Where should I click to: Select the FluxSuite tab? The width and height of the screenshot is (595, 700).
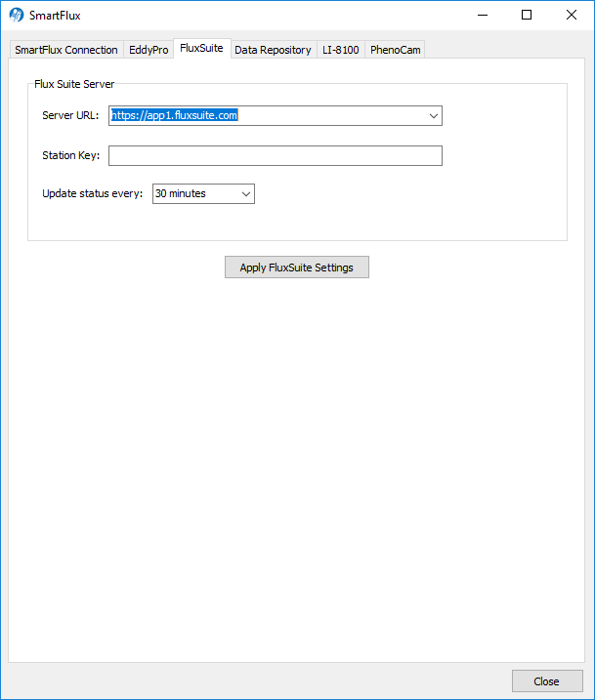coord(202,48)
